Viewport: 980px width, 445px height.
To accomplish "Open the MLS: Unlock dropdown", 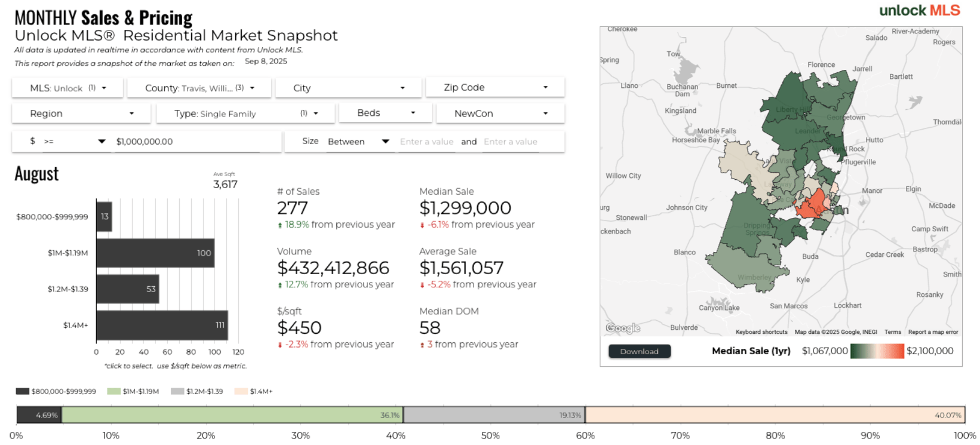I will click(x=67, y=88).
